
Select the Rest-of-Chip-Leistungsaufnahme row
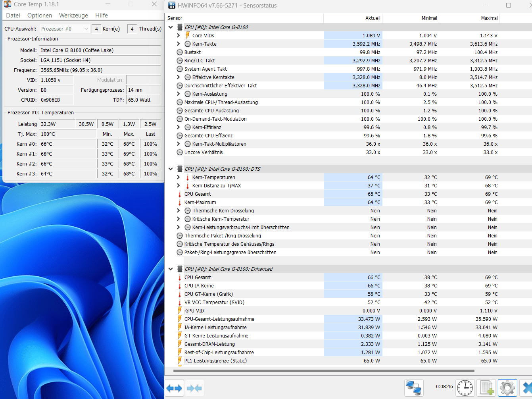coord(348,352)
